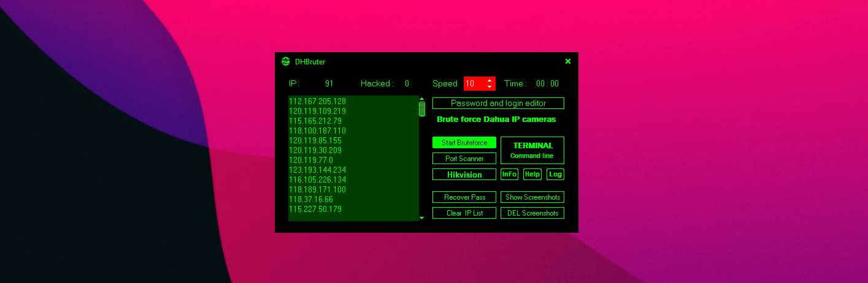Select IP entry 115.227.50.179
Image resolution: width=868 pixels, height=283 pixels.
[x=315, y=209]
